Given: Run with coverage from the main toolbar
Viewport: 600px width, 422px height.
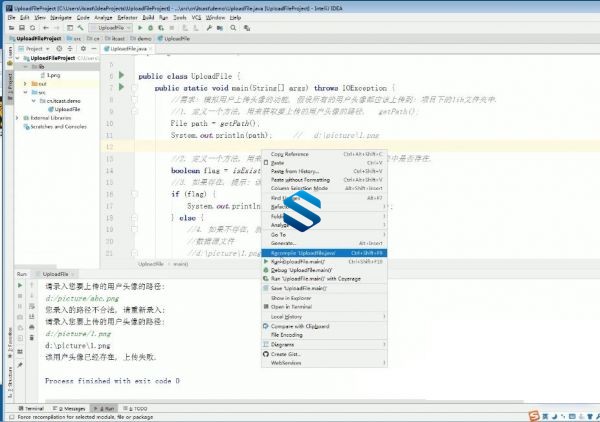Looking at the screenshot, I should (161, 28).
